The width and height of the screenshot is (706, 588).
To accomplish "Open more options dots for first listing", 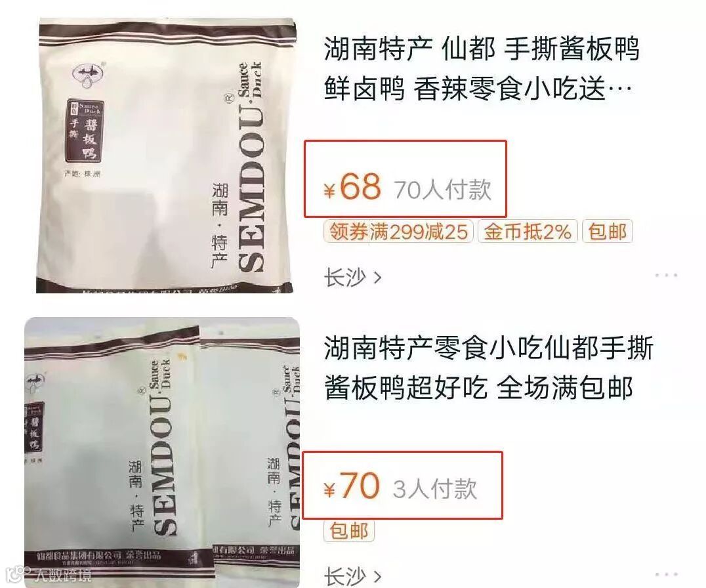I will point(666,274).
